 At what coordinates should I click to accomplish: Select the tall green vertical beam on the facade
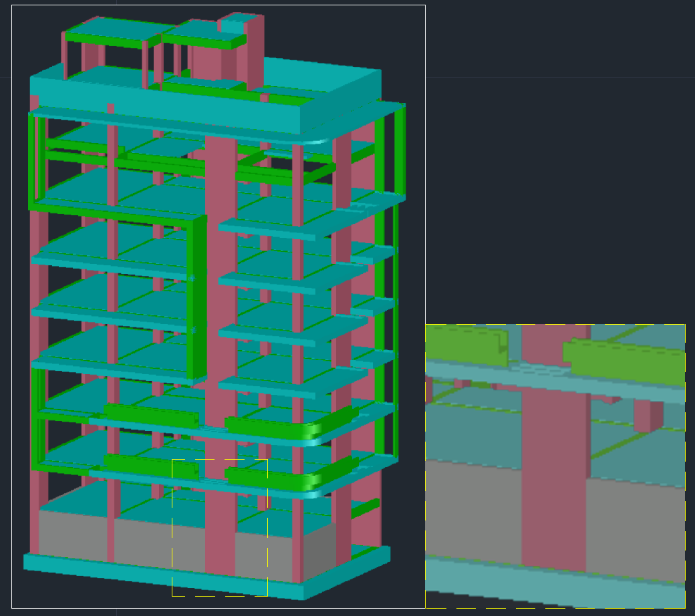pyautogui.click(x=196, y=297)
